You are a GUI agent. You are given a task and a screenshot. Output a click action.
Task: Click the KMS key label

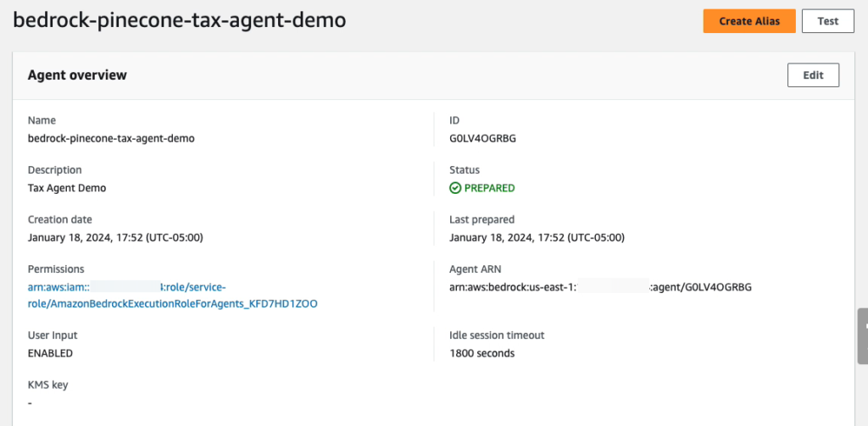[x=47, y=385]
